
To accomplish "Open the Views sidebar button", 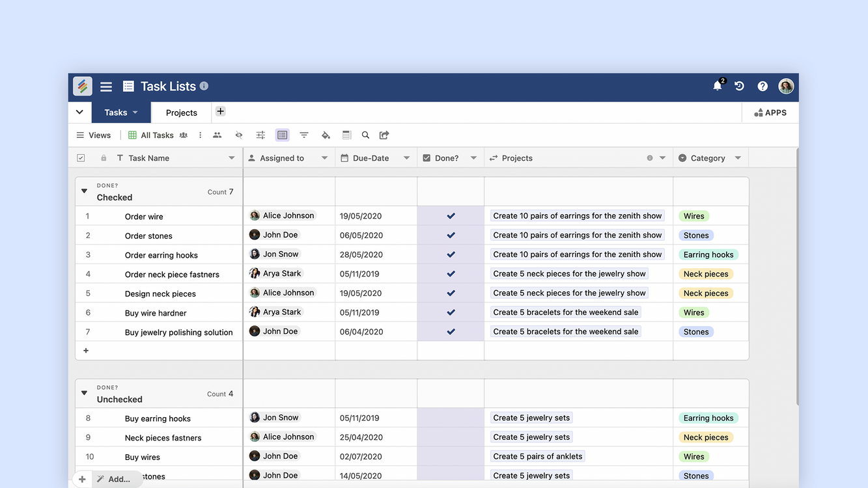I will pyautogui.click(x=94, y=135).
